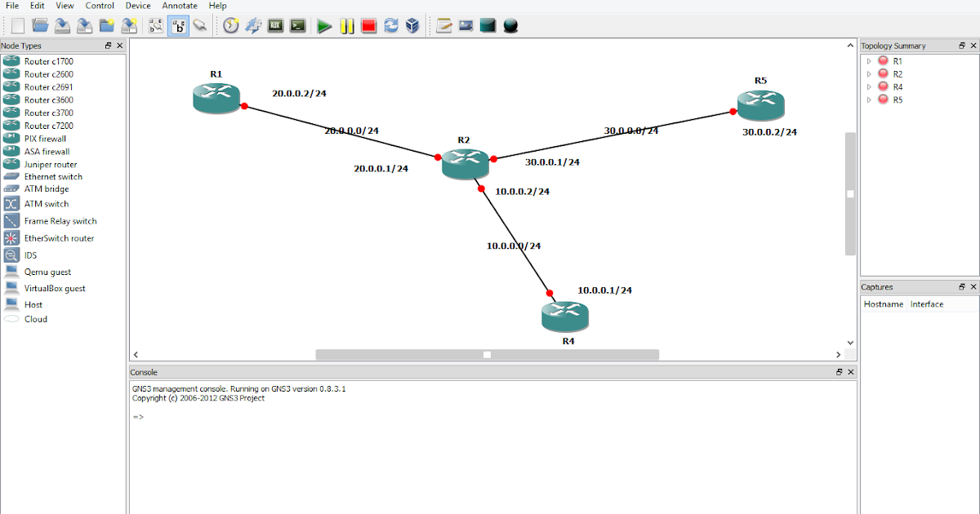980x514 pixels.
Task: Click the Snapshot clock icon
Action: (x=231, y=26)
